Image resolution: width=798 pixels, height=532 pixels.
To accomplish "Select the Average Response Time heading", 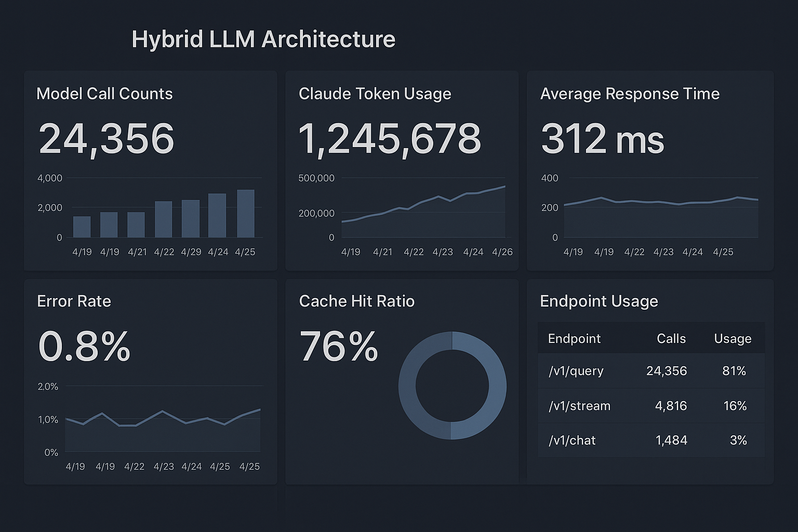I will [x=630, y=94].
